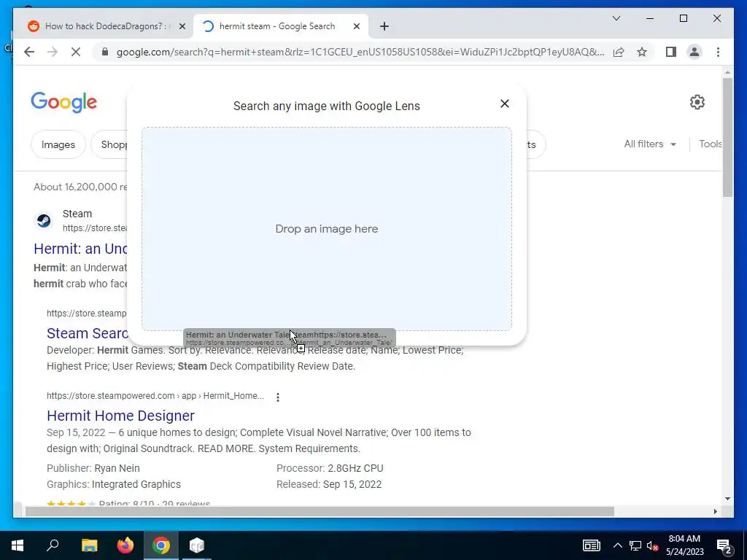747x560 pixels.
Task: Click the Steam favicon in first result
Action: pyautogui.click(x=44, y=220)
